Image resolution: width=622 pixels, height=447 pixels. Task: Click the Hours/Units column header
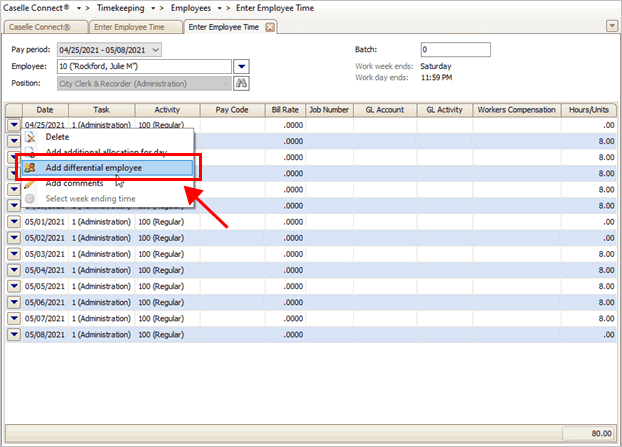588,109
